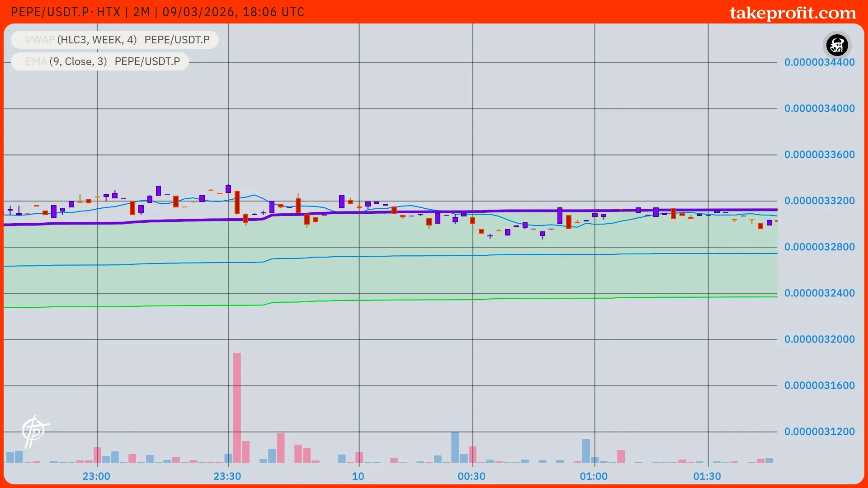
Task: Click the 01:30 time axis label
Action: click(x=707, y=476)
